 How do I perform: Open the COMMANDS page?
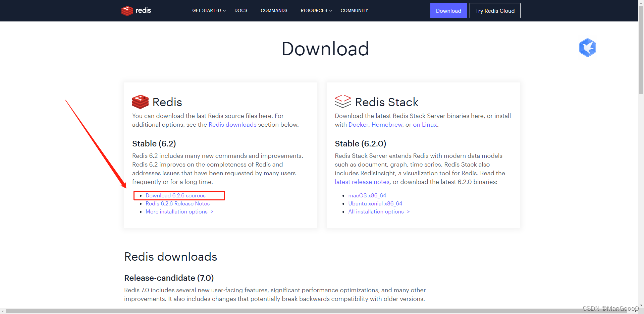point(274,11)
